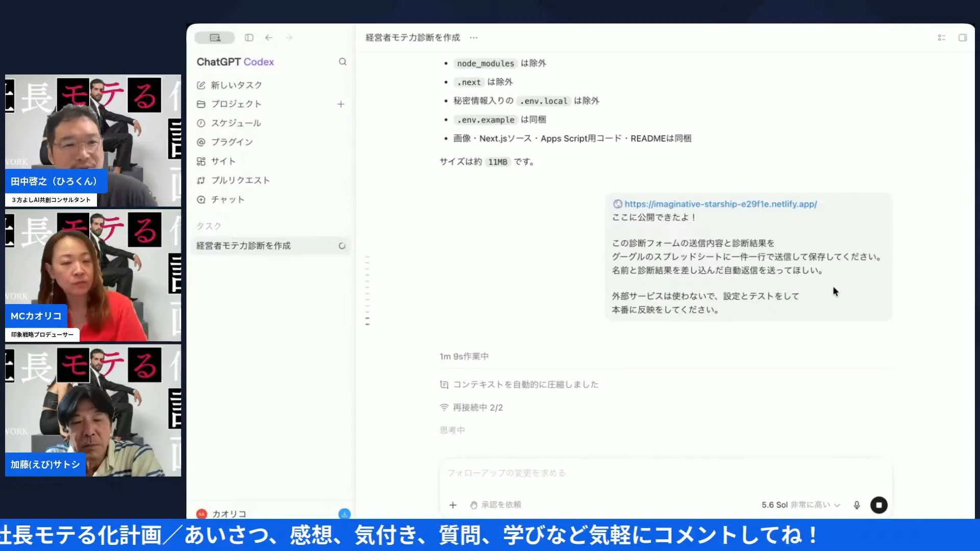Click the プラグイン icon
Image resolution: width=980 pixels, height=551 pixels.
[201, 142]
